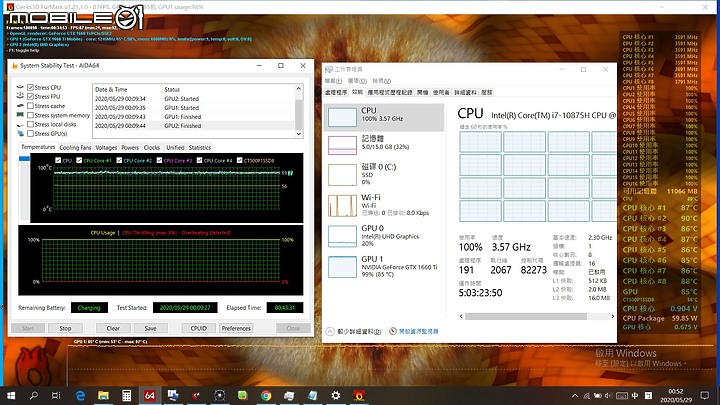Switch to Services tab in Task Manager
Screen dimensions: 720x405
[487, 92]
